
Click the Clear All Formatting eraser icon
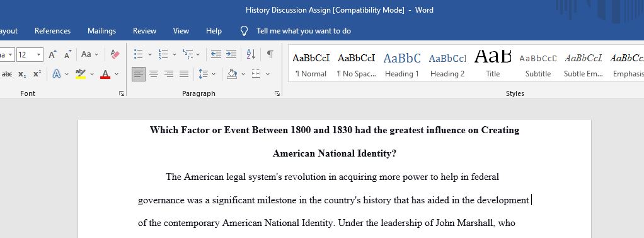click(x=115, y=54)
